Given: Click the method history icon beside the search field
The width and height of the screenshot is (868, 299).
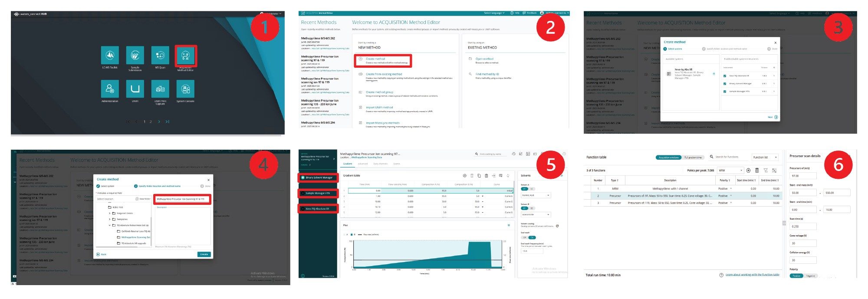Looking at the screenshot, I should [x=513, y=154].
